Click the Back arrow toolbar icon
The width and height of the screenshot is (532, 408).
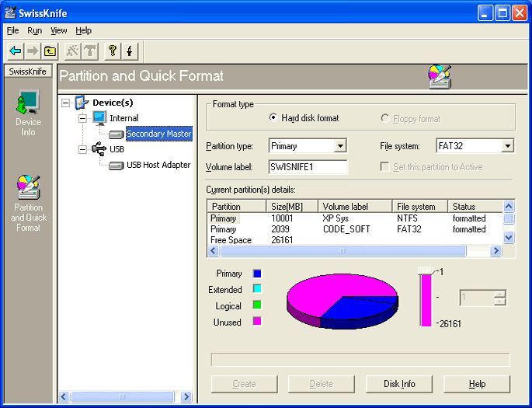(16, 51)
